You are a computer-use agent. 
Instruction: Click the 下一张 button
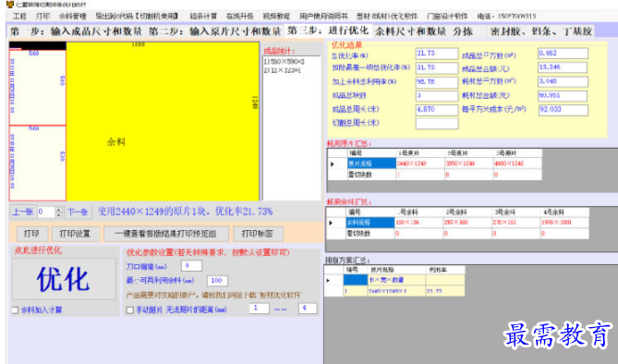point(78,212)
